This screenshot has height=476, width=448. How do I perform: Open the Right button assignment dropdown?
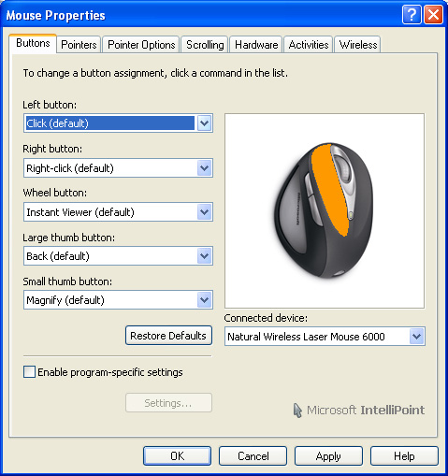tap(118, 168)
